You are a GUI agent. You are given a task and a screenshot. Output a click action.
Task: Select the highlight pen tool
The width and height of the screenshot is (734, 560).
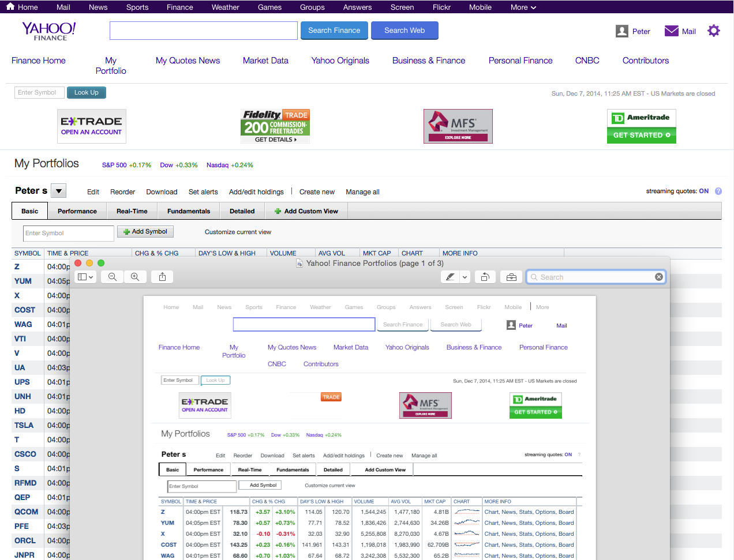[x=450, y=277]
